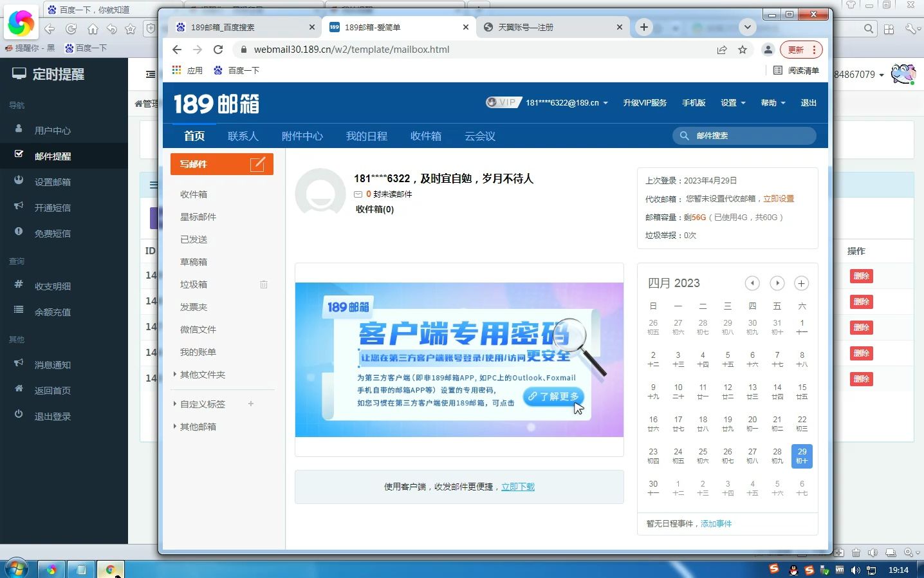Image resolution: width=924 pixels, height=578 pixels.
Task: Open the 已发送 folder
Action: pyautogui.click(x=194, y=239)
